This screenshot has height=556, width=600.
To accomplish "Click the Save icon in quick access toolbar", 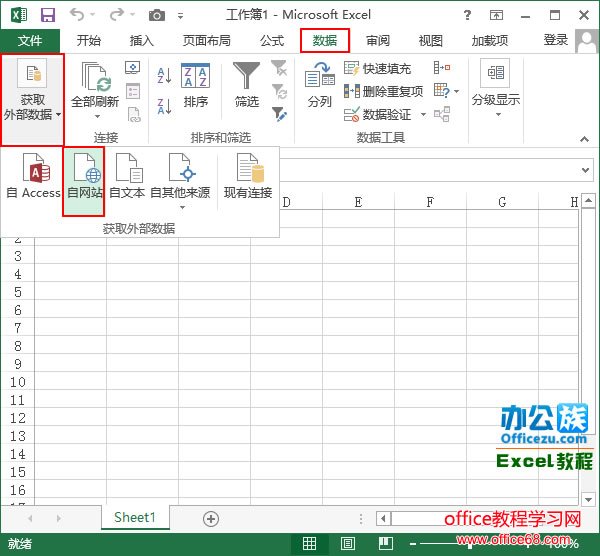I will [x=48, y=15].
